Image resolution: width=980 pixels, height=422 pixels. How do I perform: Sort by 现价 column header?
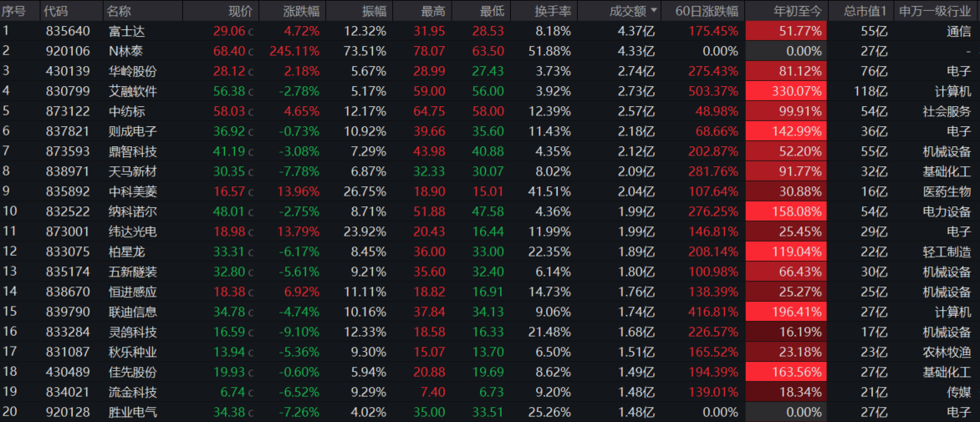pos(241,11)
